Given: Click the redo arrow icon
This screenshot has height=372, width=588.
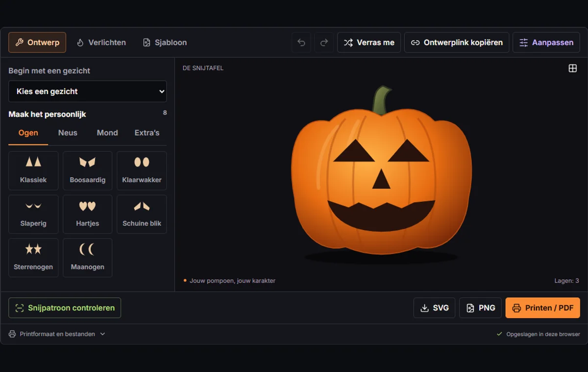Looking at the screenshot, I should pos(324,43).
